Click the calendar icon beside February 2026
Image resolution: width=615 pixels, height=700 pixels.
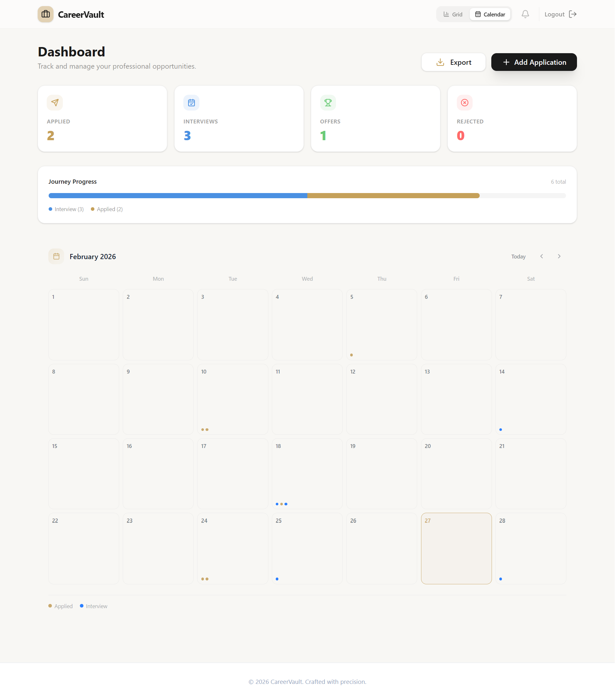tap(56, 256)
